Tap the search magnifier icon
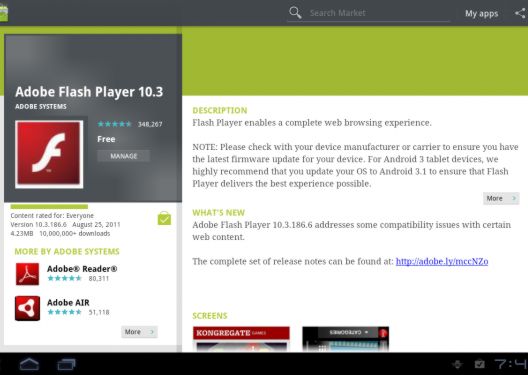Image resolution: width=528 pixels, height=375 pixels. click(295, 13)
